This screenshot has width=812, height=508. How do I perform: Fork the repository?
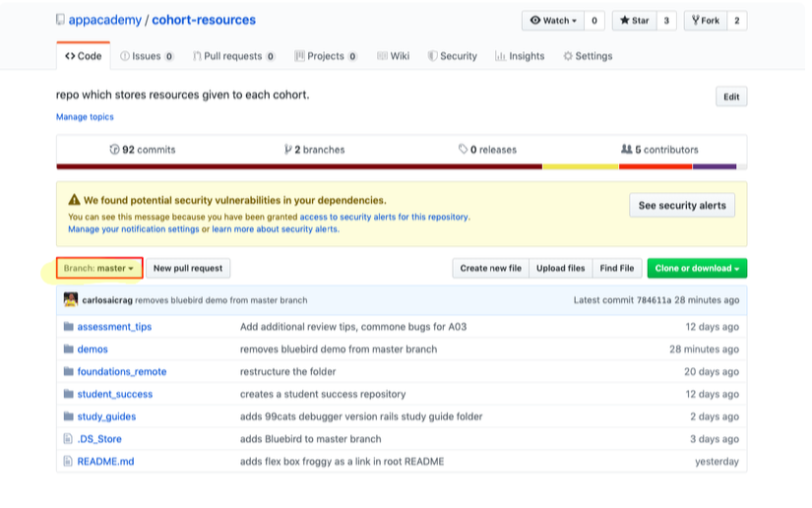(x=706, y=21)
